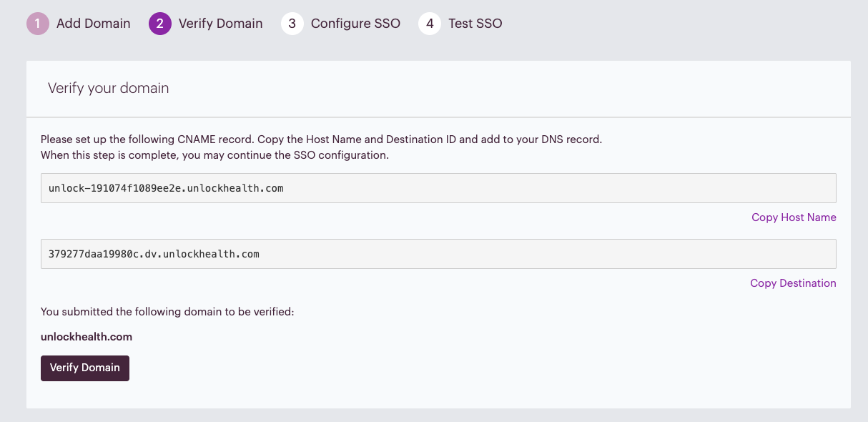Image resolution: width=868 pixels, height=422 pixels.
Task: Select the Verify Domain step label
Action: pos(221,24)
